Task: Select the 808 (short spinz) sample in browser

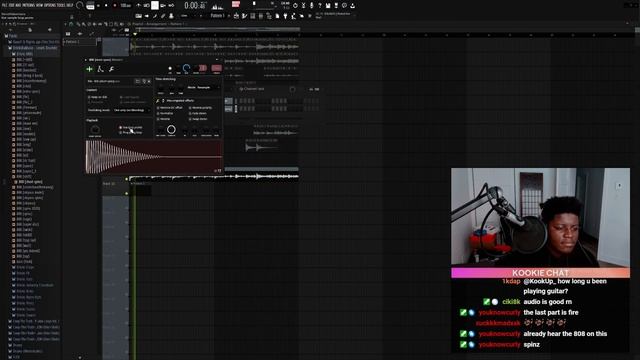Action: click(30, 182)
